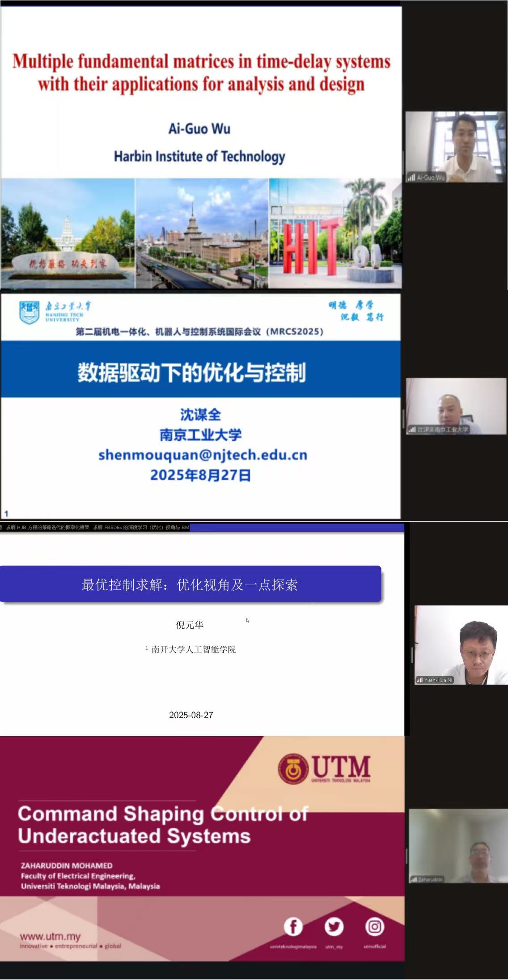
Task: Click 'Faculty of Electrical Engineering,' text
Action: click(x=78, y=876)
